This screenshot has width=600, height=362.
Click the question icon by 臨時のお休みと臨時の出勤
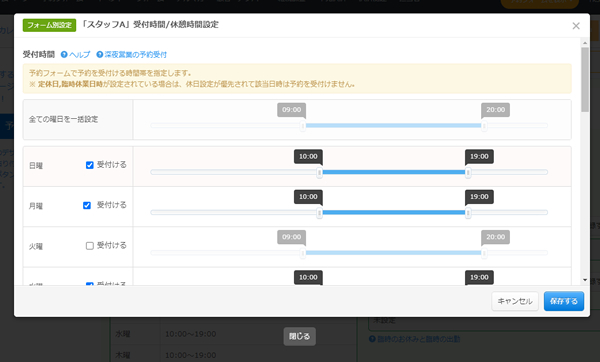pyautogui.click(x=372, y=339)
